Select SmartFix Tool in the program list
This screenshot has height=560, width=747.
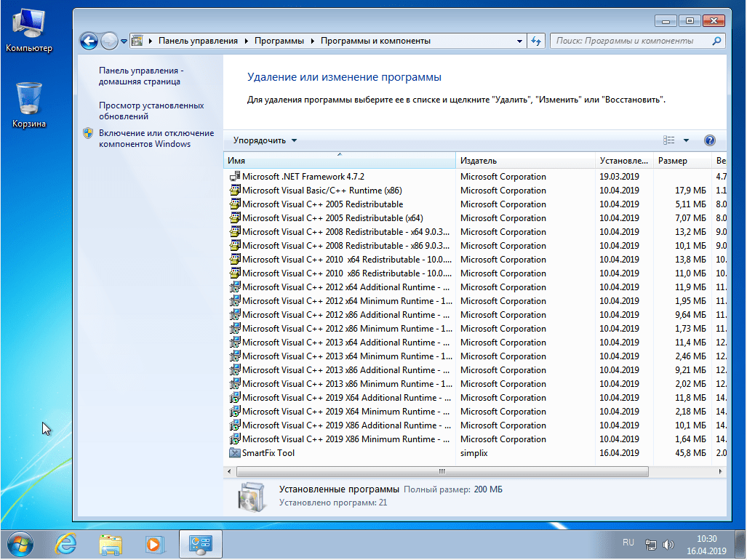[x=268, y=452]
